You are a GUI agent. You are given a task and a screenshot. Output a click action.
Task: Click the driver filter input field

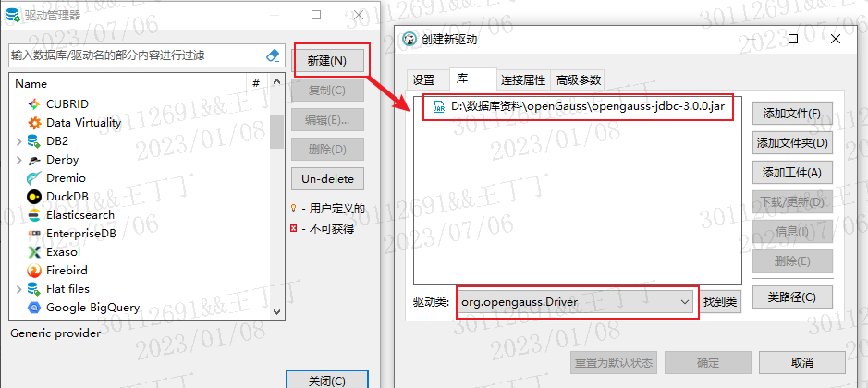[x=137, y=55]
